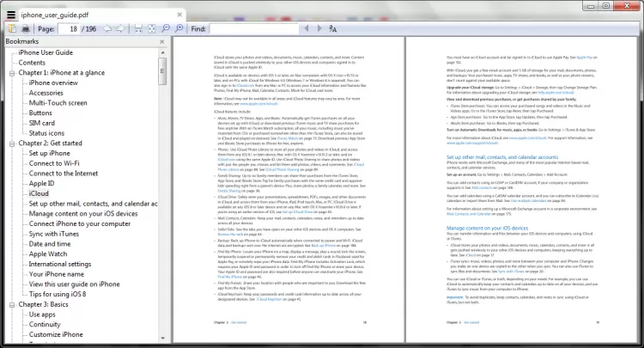
Task: Click the Open file toolbar icon
Action: coord(12,28)
